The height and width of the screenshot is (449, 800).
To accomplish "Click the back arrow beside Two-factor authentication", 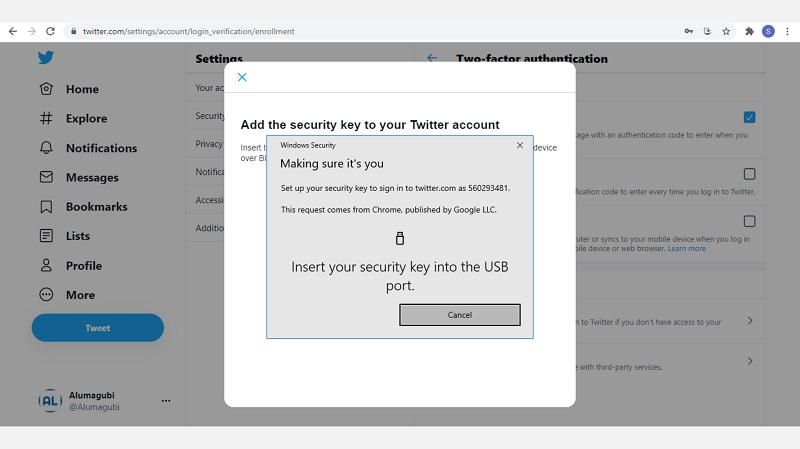I will [432, 58].
